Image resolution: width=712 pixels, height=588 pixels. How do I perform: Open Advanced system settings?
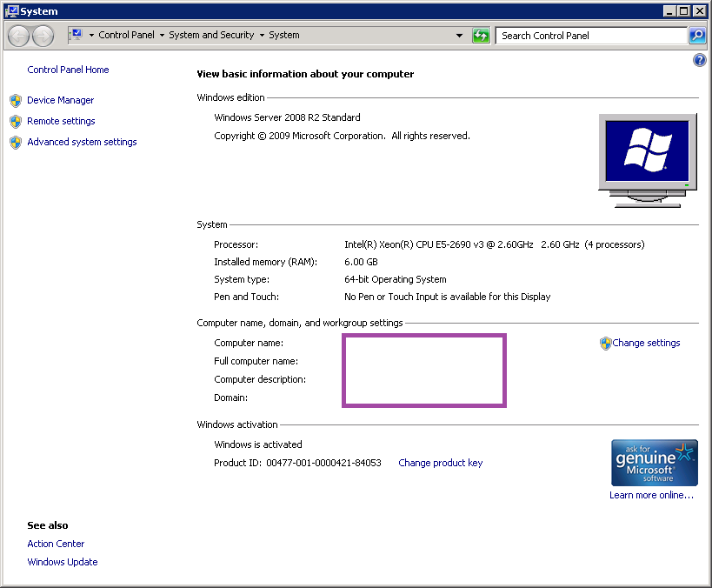point(82,142)
